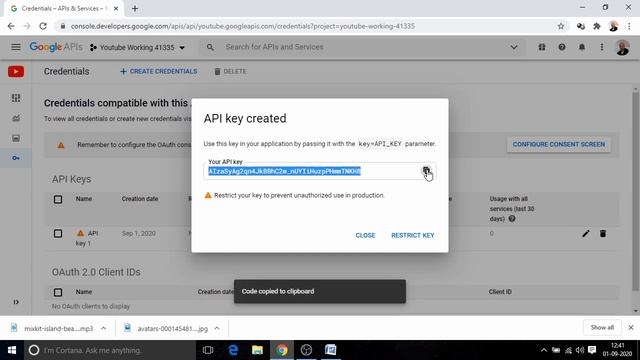
Task: Click the RESTRICT KEY button
Action: click(413, 236)
